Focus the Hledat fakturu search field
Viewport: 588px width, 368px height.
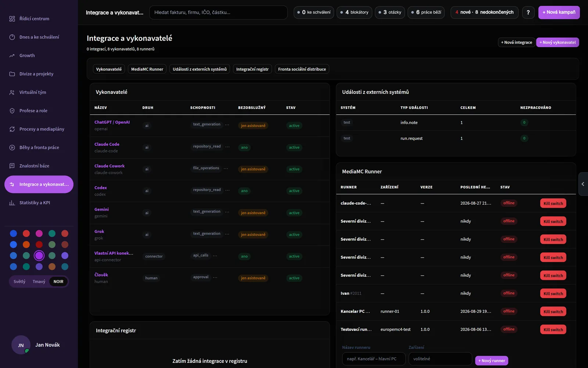click(x=218, y=13)
